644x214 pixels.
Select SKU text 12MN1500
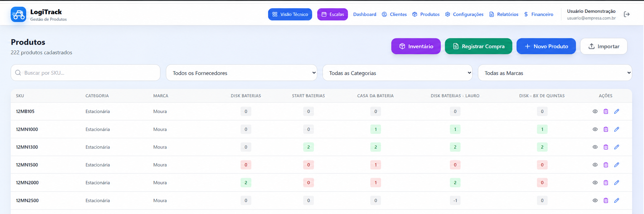pyautogui.click(x=27, y=165)
